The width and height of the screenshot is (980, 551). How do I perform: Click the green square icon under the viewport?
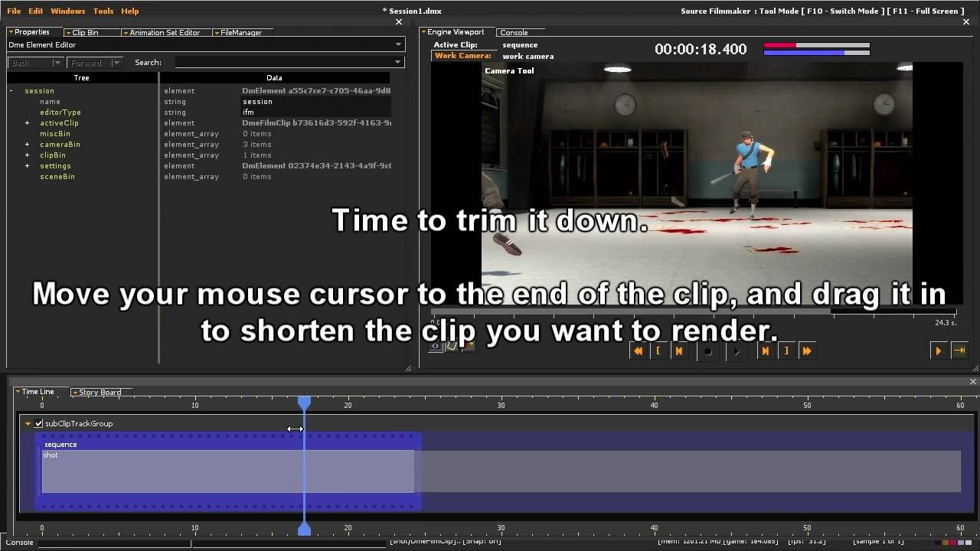click(452, 346)
